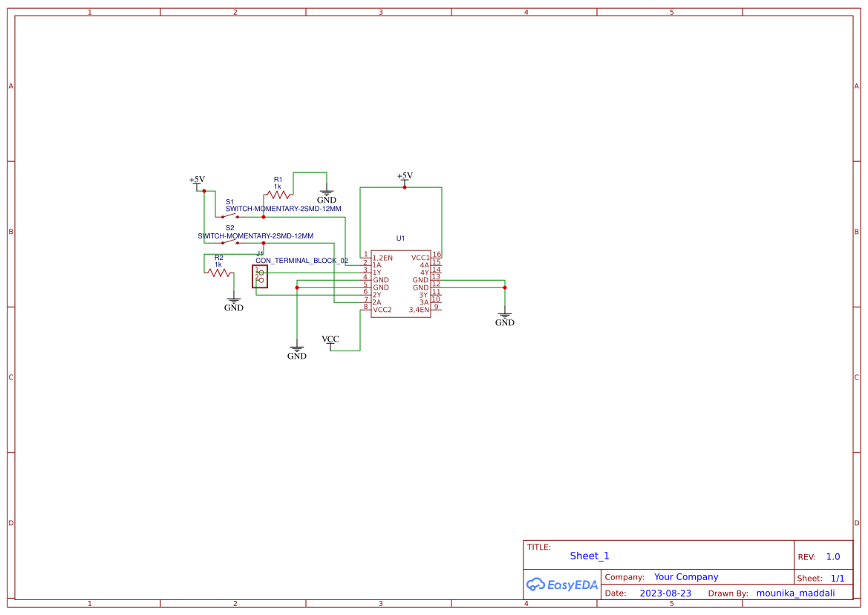This screenshot has height=615, width=868.
Task: Open the Sheet_1 title text
Action: point(589,556)
